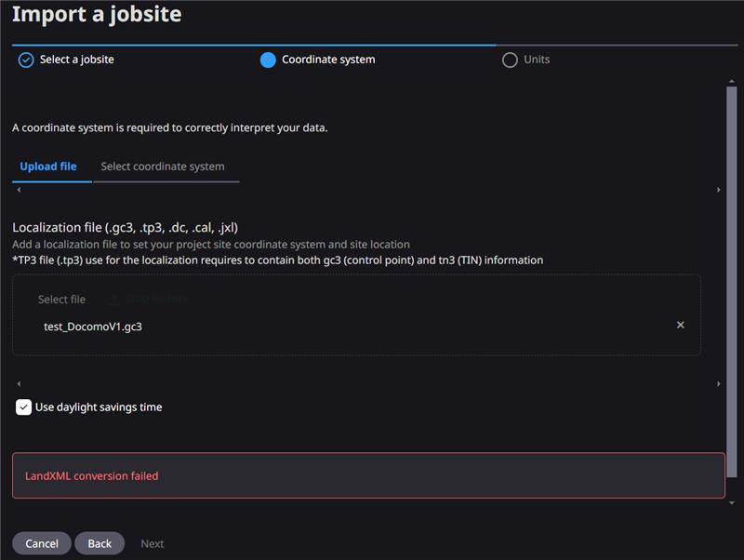The image size is (744, 560).
Task: Click the Select a jobsite step checkmark icon
Action: [26, 60]
